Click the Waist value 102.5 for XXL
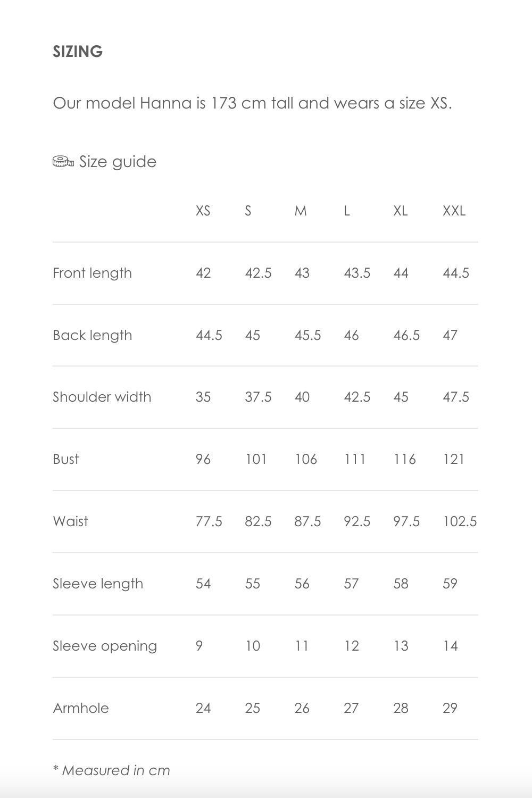Image resolution: width=532 pixels, height=798 pixels. [x=460, y=521]
